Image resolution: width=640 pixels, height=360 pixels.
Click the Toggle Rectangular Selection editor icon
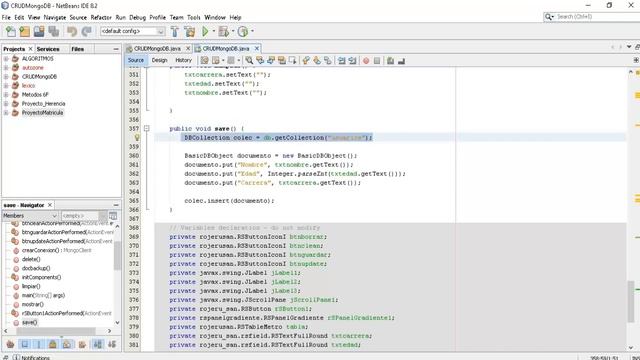pyautogui.click(x=293, y=60)
